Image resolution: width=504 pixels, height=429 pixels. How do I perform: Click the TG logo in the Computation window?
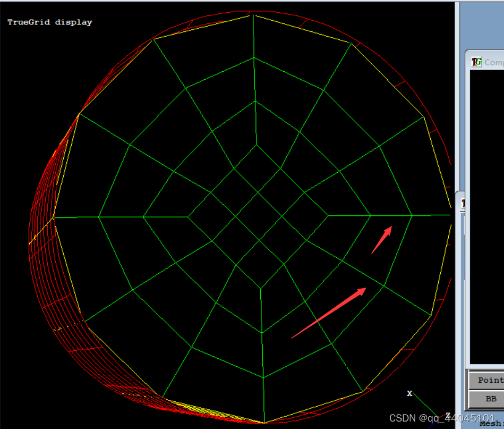476,62
